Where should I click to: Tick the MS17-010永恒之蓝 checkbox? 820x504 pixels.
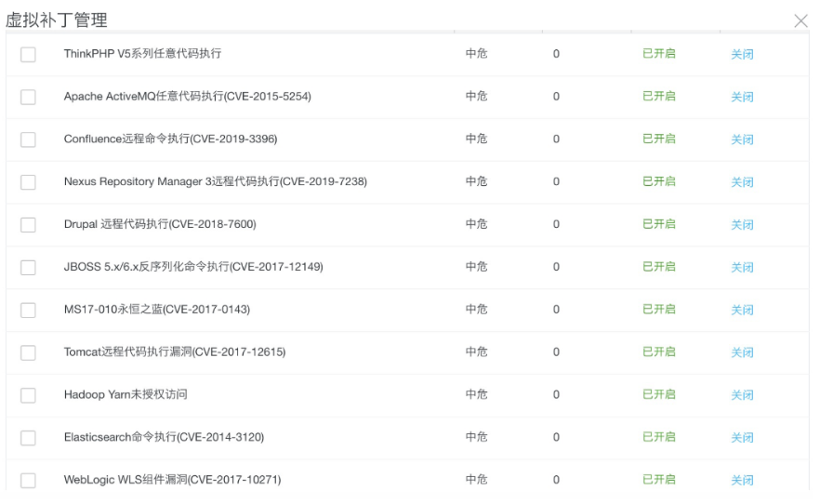[x=28, y=310]
